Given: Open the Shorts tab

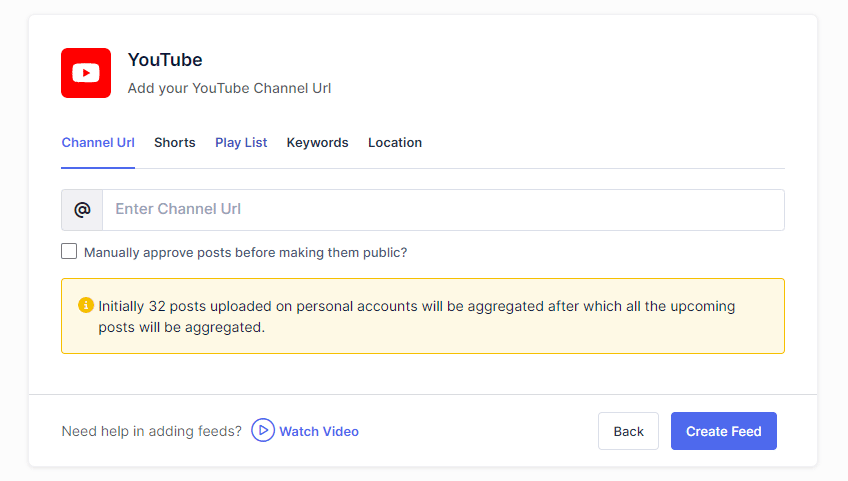Looking at the screenshot, I should click(174, 143).
